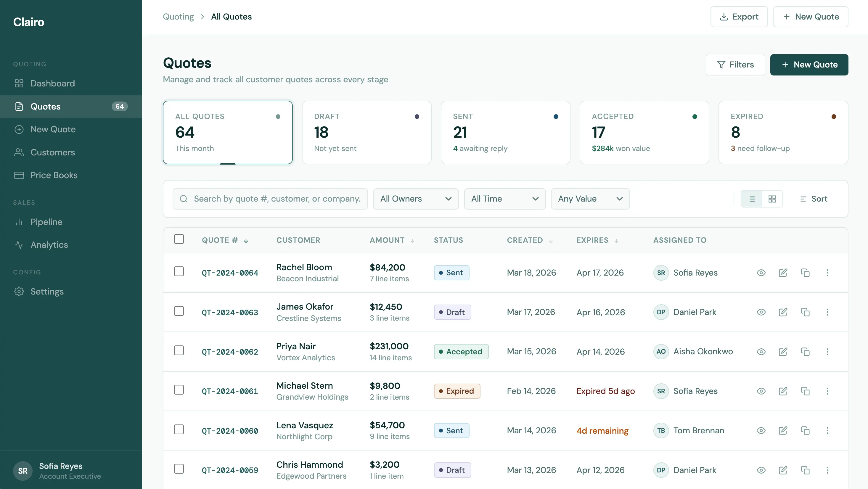
Task: Tick the checkbox for Michael Stern's quote
Action: coord(179,390)
